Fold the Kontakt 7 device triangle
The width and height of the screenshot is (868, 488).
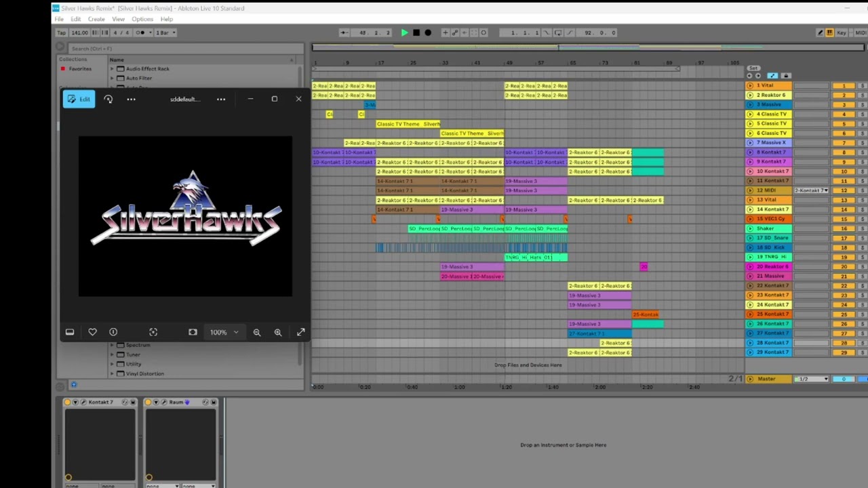coord(75,403)
